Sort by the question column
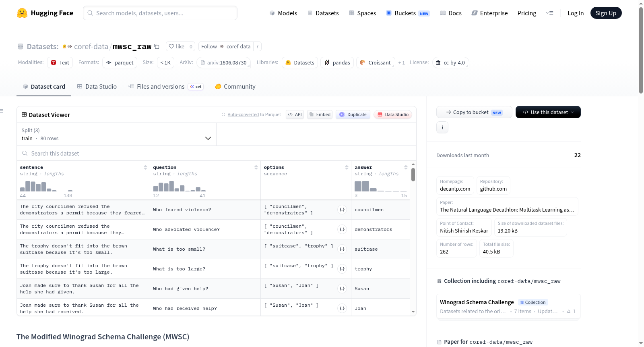Screen dimensions: 644x347 pyautogui.click(x=256, y=167)
